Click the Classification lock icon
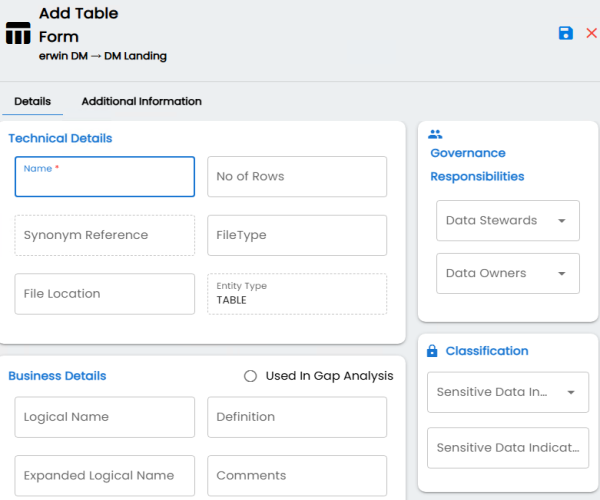The image size is (600, 500). click(432, 350)
